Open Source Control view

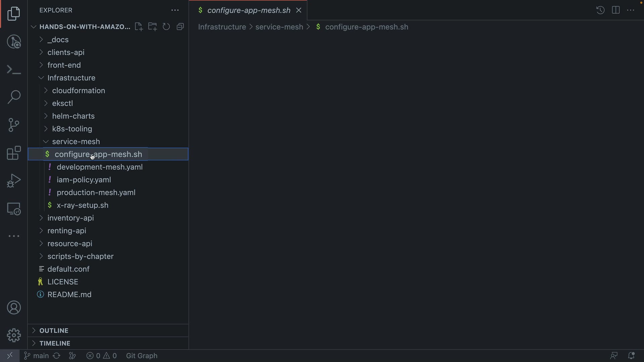tap(14, 125)
